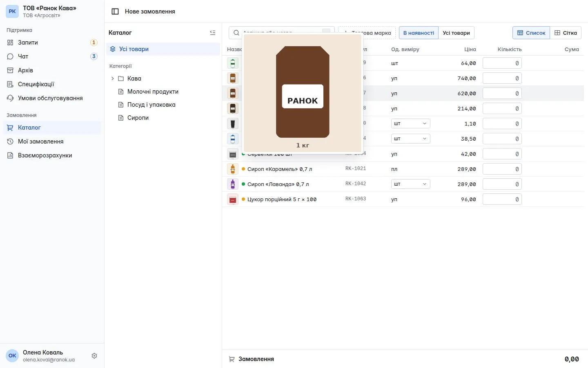The width and height of the screenshot is (588, 368).
Task: Open the «Торгова марка» filter
Action: pyautogui.click(x=367, y=33)
